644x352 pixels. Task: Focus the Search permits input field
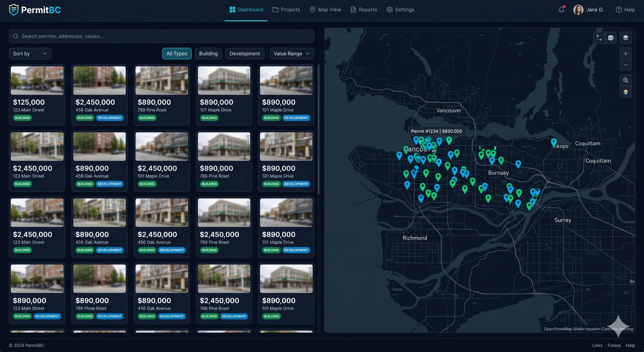pyautogui.click(x=162, y=36)
